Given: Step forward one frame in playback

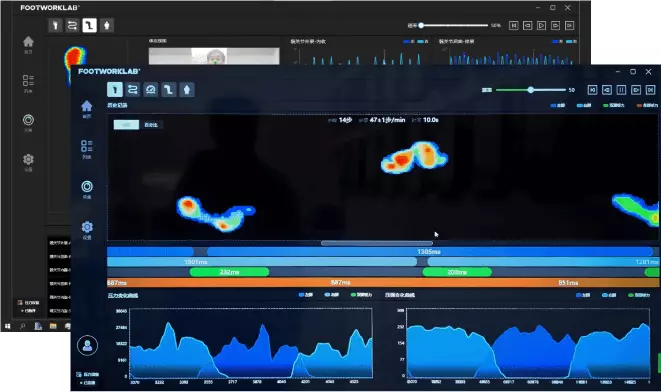Looking at the screenshot, I should pyautogui.click(x=636, y=90).
